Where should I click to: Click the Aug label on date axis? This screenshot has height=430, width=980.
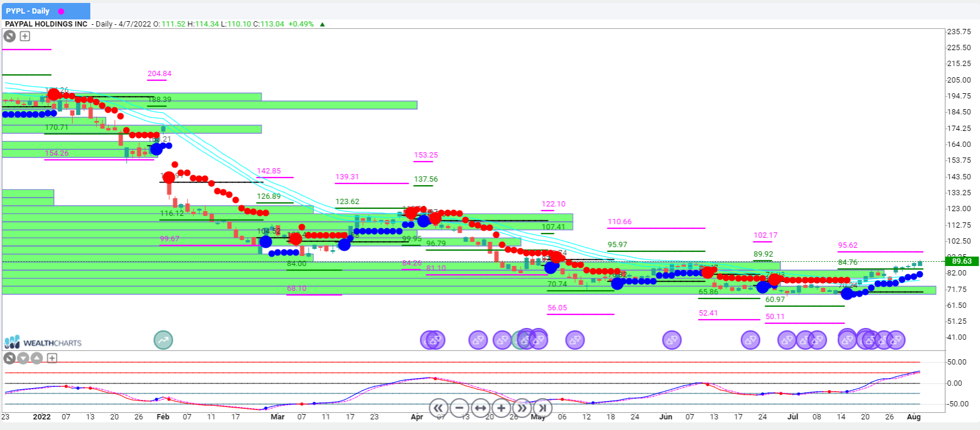pos(914,417)
